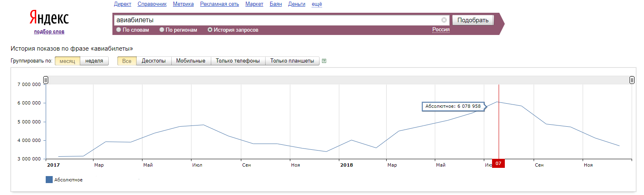Click the red '07' month marker

click(498, 164)
